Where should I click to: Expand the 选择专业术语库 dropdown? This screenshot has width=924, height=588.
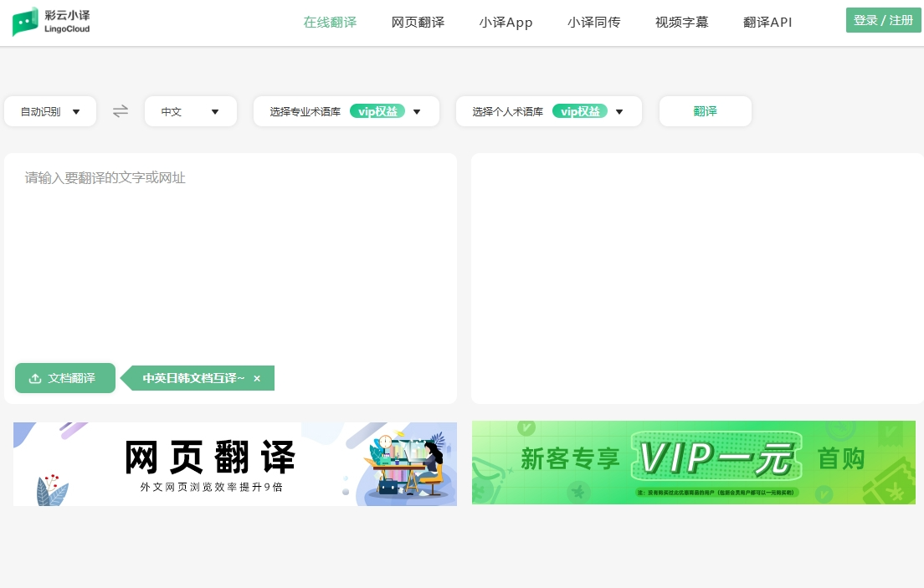coord(417,112)
